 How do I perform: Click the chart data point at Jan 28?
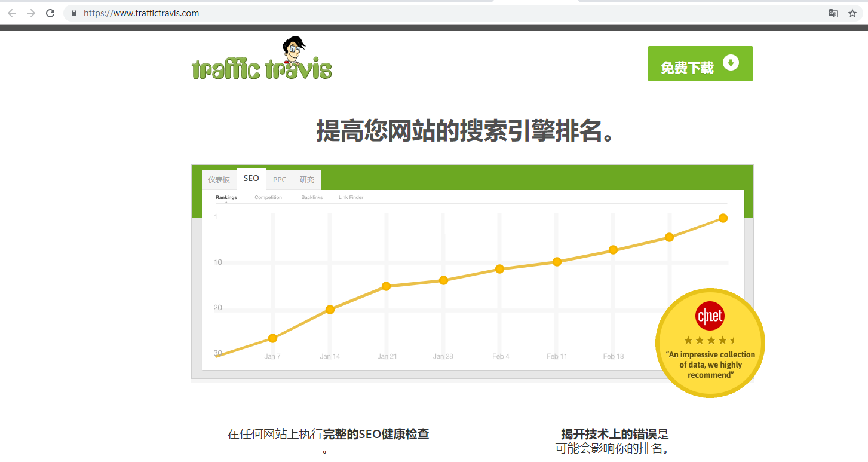click(443, 280)
